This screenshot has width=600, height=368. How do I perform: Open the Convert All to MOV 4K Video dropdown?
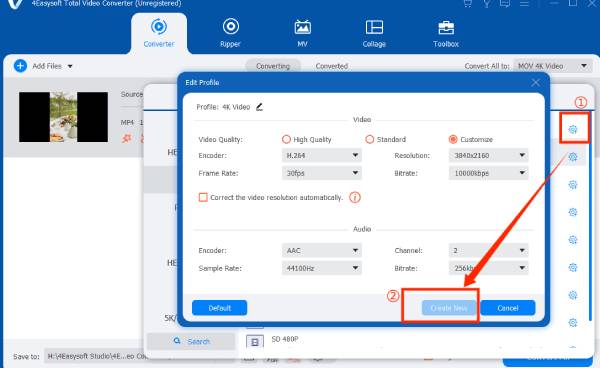[553, 66]
